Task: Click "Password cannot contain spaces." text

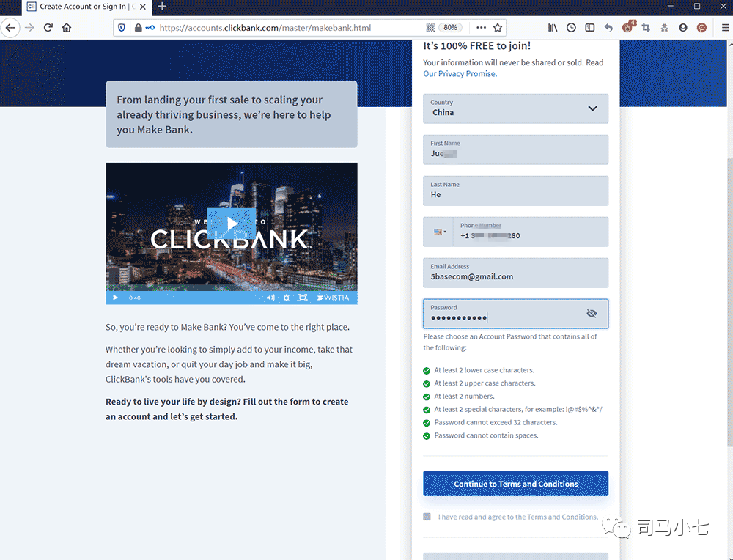Action: (x=486, y=435)
